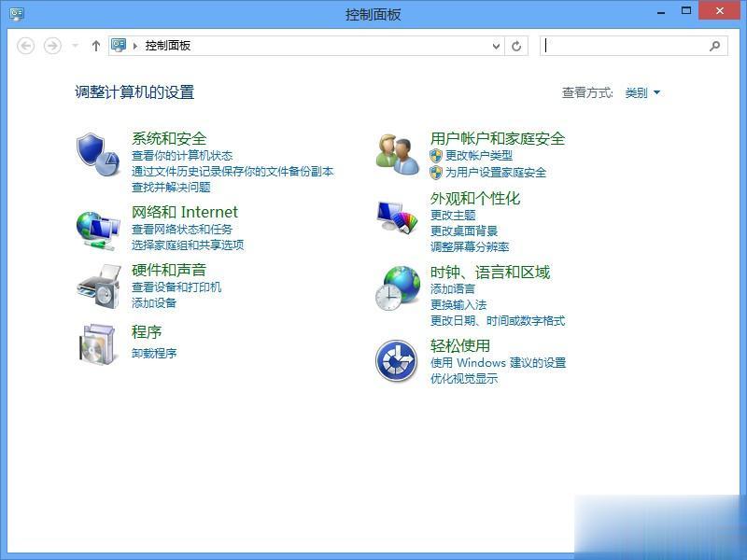Click the Control Panel icon in address bar
The height and width of the screenshot is (560, 747).
click(117, 45)
